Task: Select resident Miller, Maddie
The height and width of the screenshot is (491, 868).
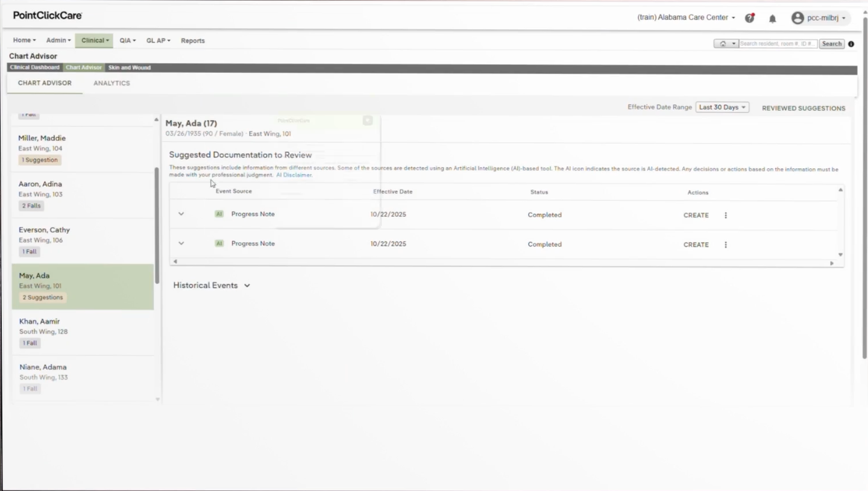Action: 83,149
